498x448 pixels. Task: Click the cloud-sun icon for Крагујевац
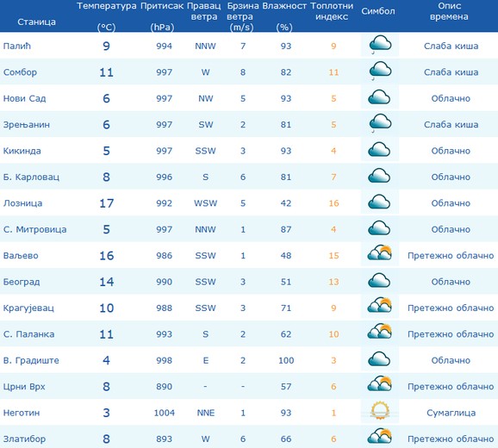point(380,306)
